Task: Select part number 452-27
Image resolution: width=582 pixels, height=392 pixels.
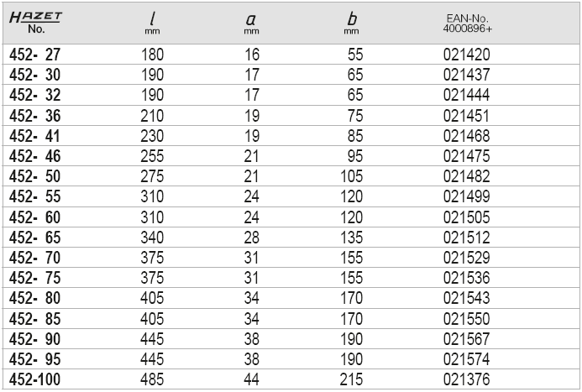Action: click(35, 55)
